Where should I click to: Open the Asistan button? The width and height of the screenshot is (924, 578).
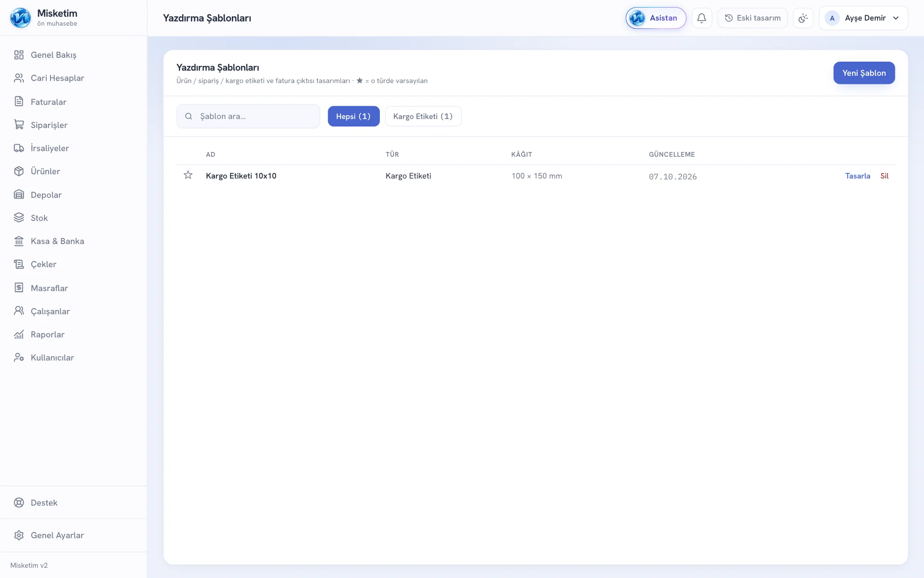[656, 18]
